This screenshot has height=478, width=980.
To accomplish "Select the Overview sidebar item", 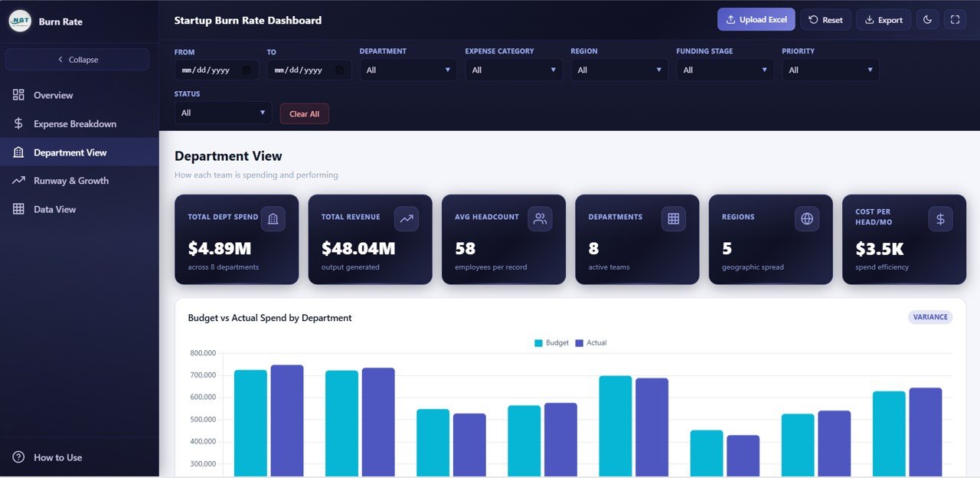I will (x=53, y=94).
